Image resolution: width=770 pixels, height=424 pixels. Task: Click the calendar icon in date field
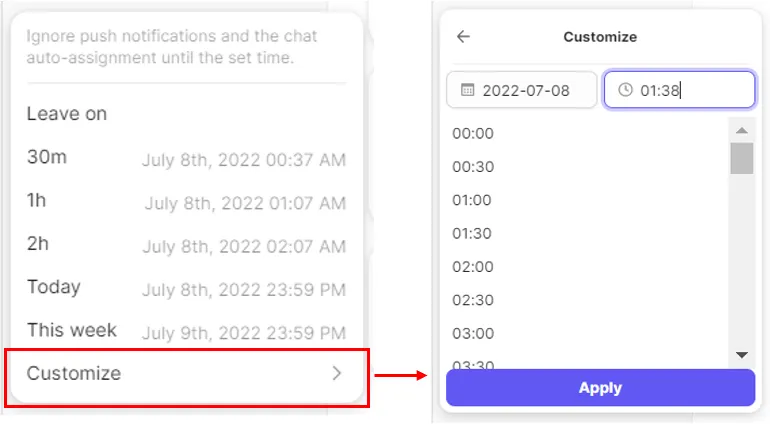tap(468, 90)
